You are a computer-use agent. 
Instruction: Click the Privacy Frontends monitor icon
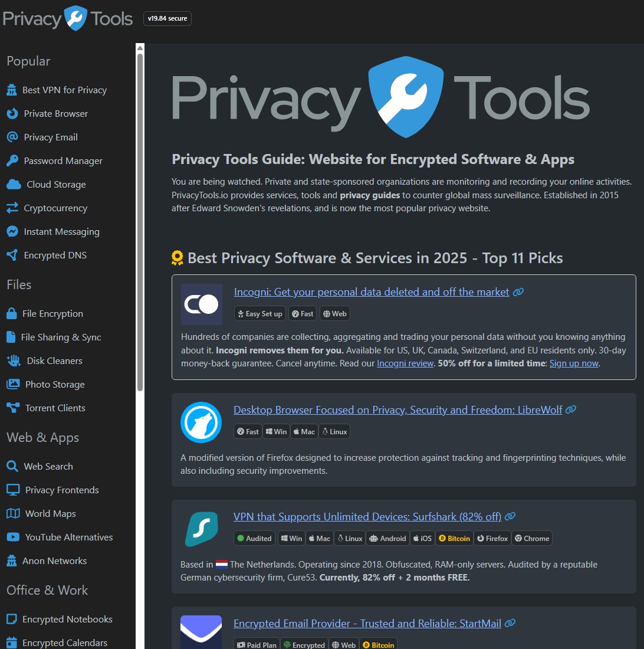(13, 490)
